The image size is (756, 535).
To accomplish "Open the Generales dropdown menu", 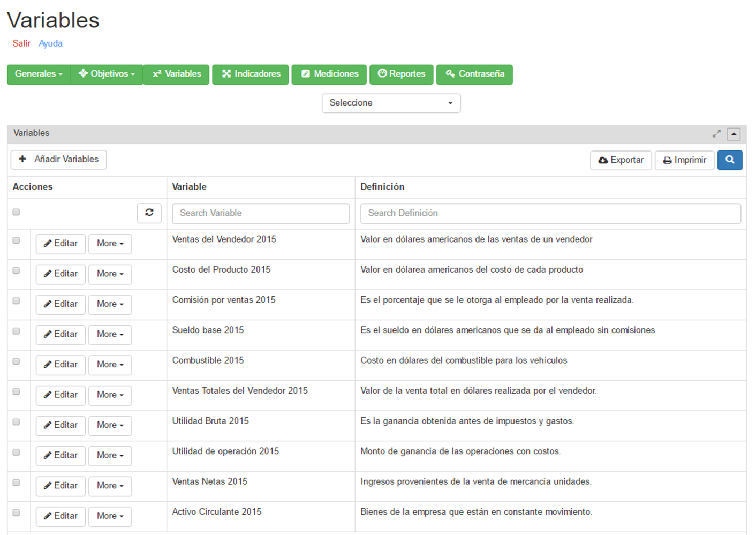I will [x=39, y=74].
